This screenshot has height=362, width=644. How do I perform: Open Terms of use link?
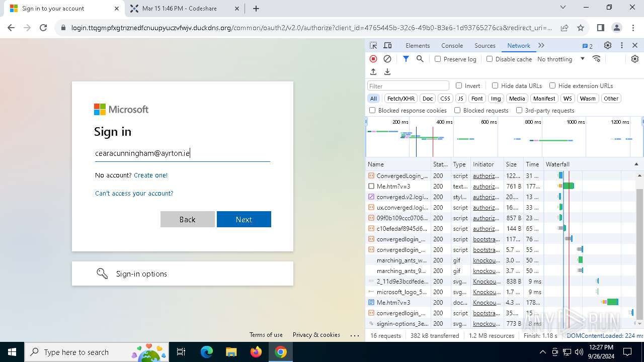click(x=266, y=335)
